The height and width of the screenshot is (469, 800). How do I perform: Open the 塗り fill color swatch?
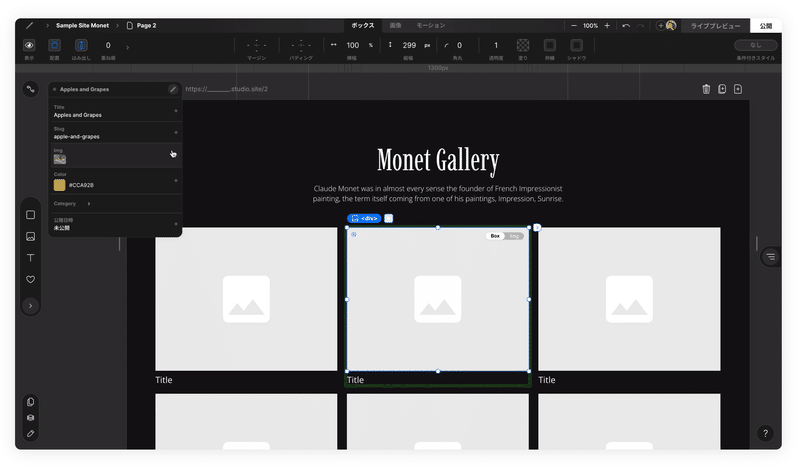523,45
